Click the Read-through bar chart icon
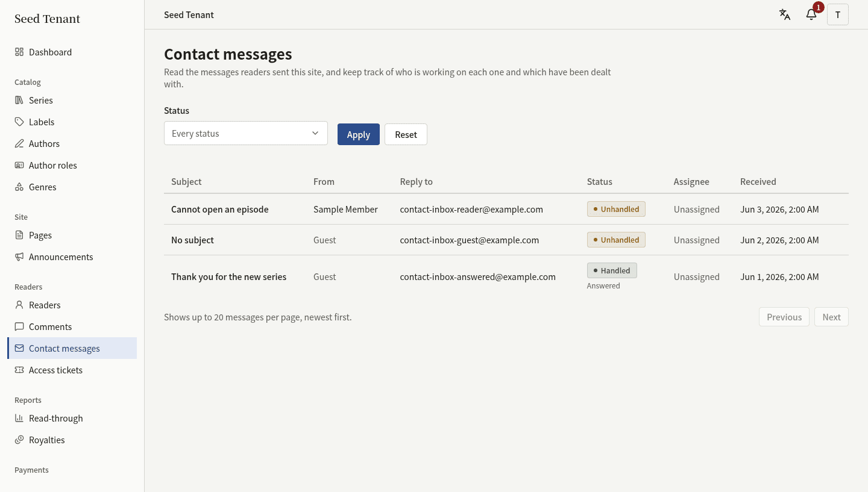Image resolution: width=868 pixels, height=492 pixels. tap(19, 418)
